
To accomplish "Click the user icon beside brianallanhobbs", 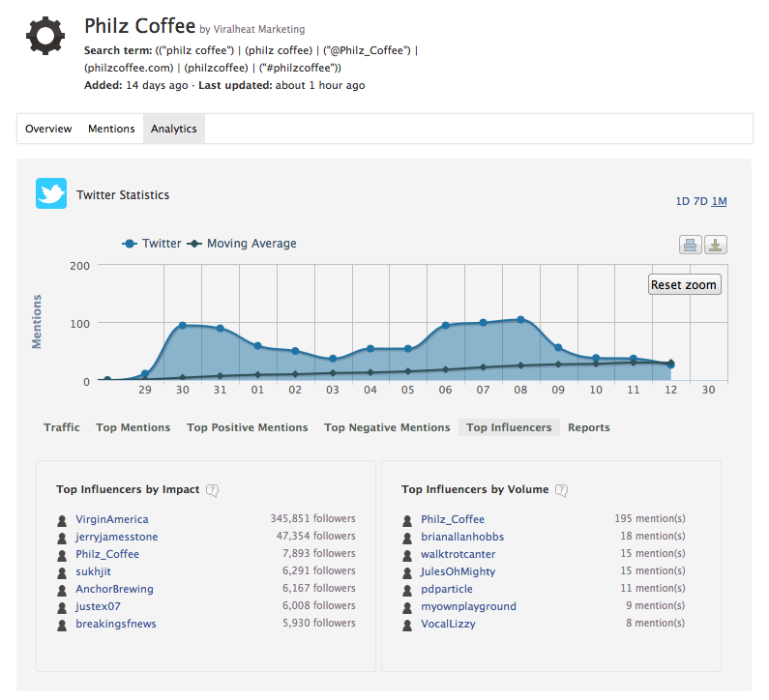I will [x=408, y=538].
